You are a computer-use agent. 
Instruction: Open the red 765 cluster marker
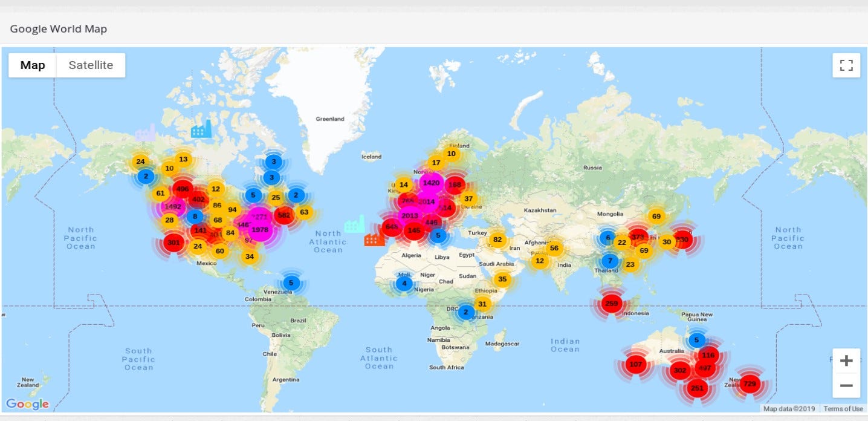[x=408, y=201]
